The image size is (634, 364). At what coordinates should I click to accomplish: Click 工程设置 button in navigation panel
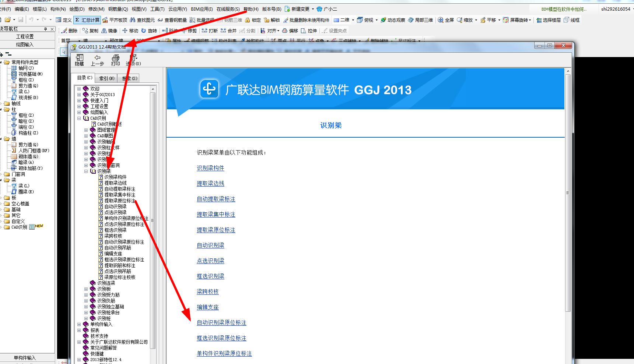[25, 36]
